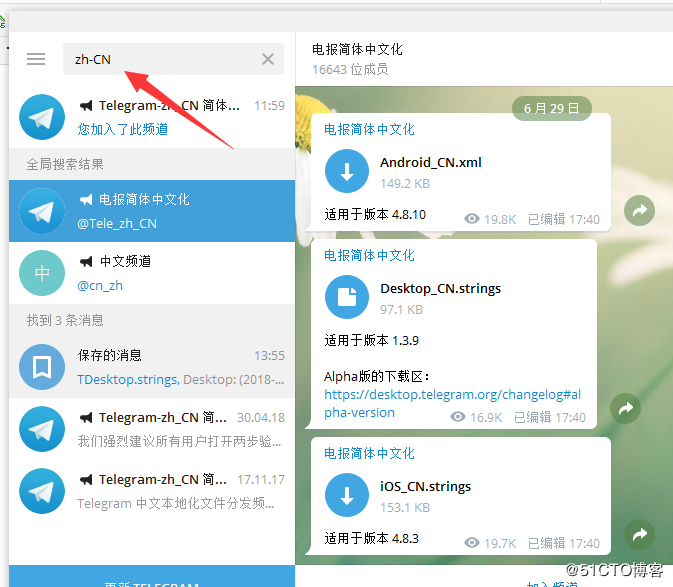Click the 19.7K views eye icon
This screenshot has height=587, width=673.
click(472, 543)
